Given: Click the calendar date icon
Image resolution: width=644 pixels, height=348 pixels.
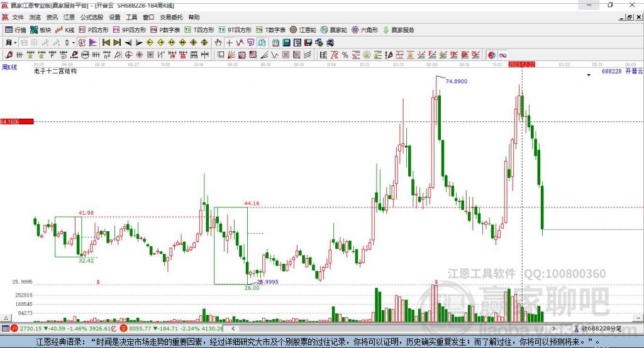Looking at the screenshot, I should (275, 43).
